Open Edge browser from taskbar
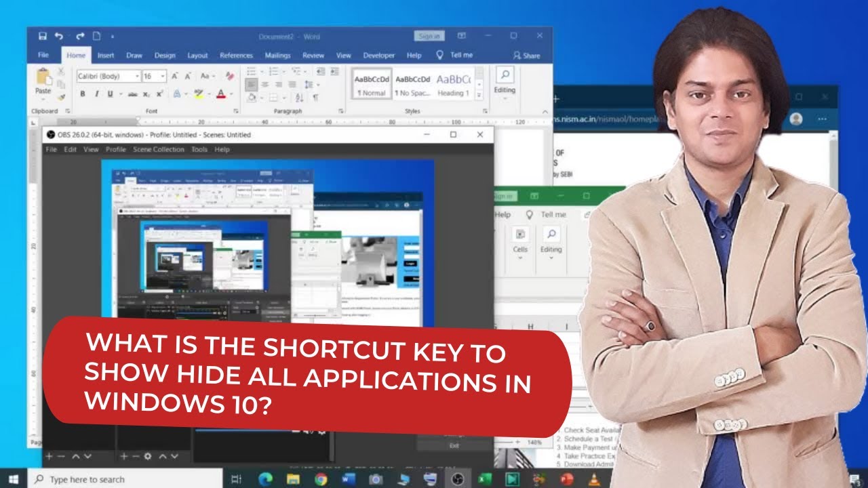This screenshot has width=868, height=488. point(265,479)
